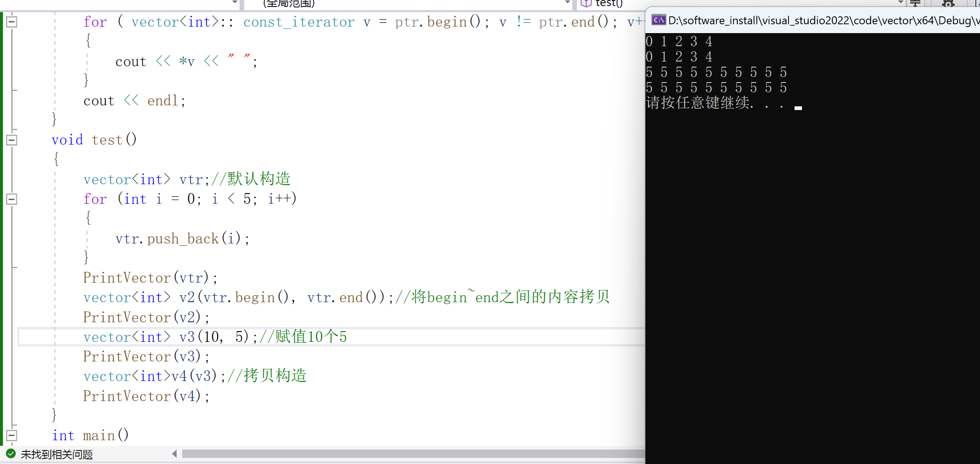The height and width of the screenshot is (464, 980).
Task: Click the green check status icon
Action: coord(11,454)
